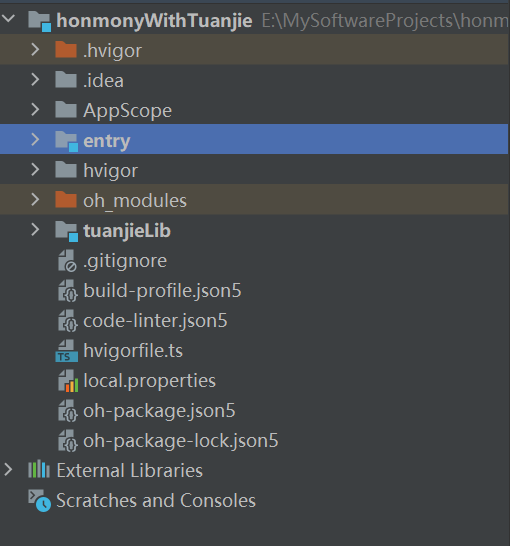Expand the tuanjieLib module

35,229
